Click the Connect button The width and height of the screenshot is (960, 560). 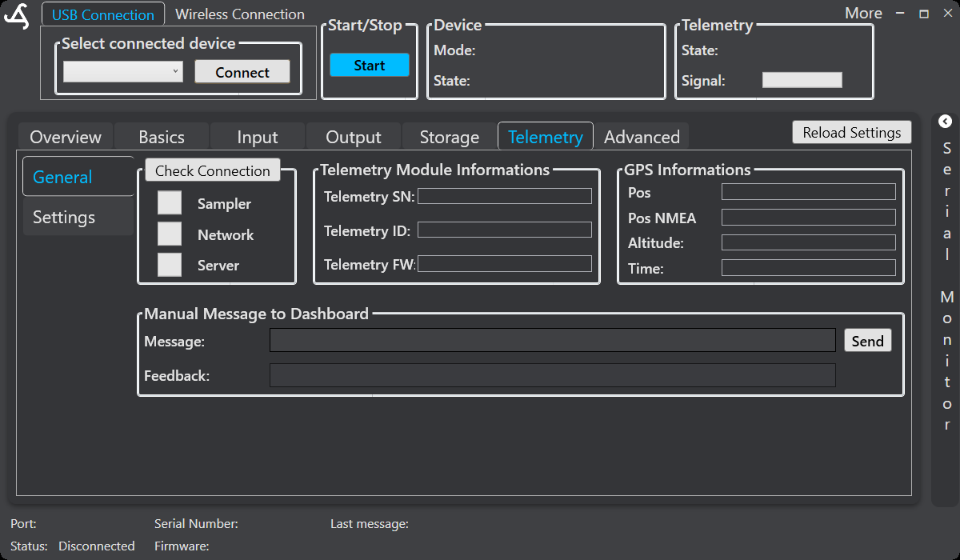[242, 72]
